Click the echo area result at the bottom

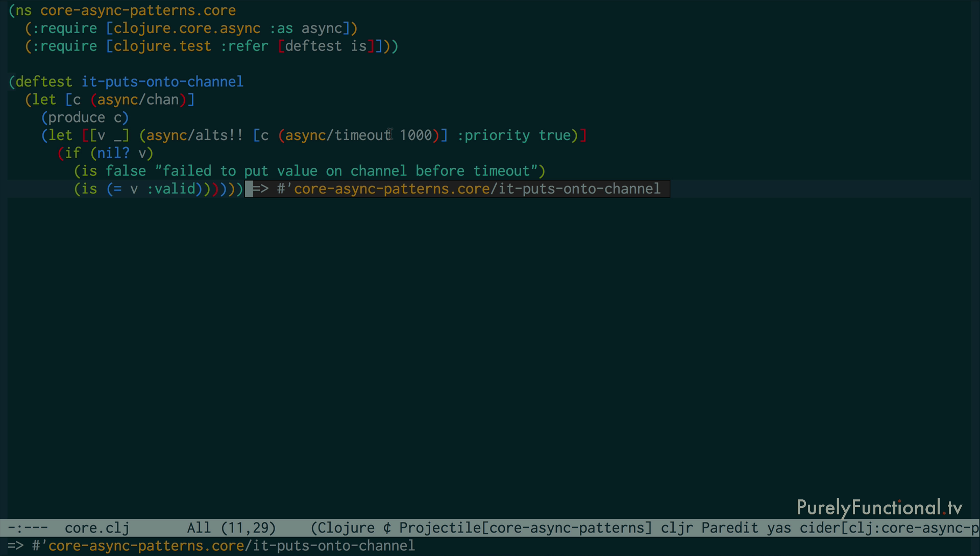pyautogui.click(x=212, y=546)
